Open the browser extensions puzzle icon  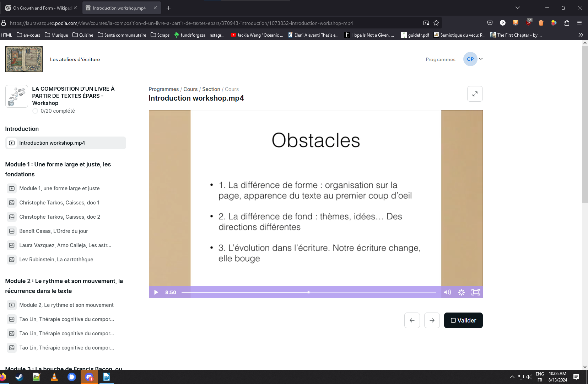567,23
